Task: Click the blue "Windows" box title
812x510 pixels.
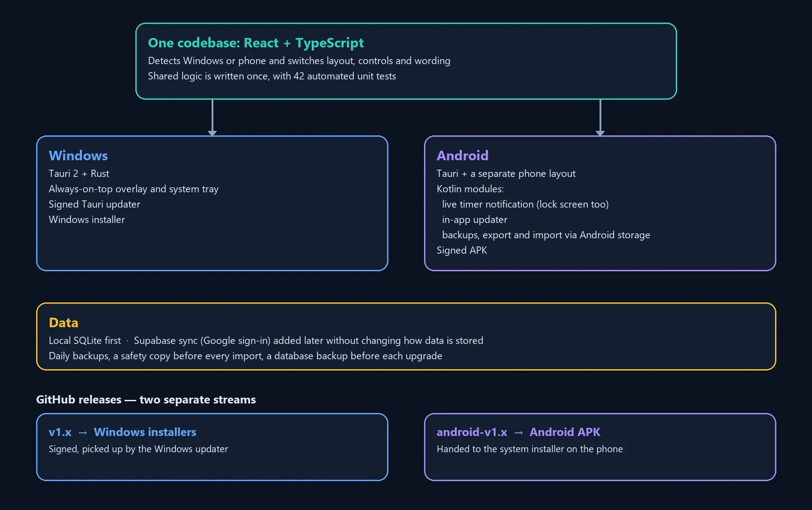Action: click(x=78, y=156)
